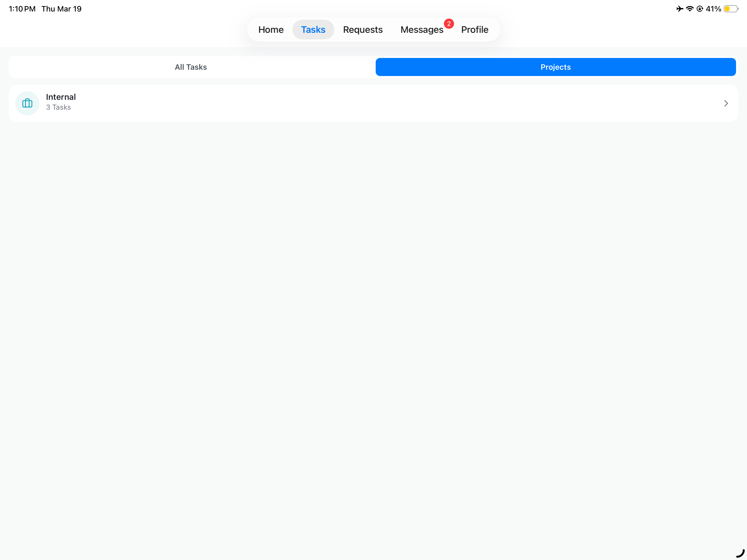
Task: Tap the airplane mode status icon
Action: pyautogui.click(x=679, y=9)
